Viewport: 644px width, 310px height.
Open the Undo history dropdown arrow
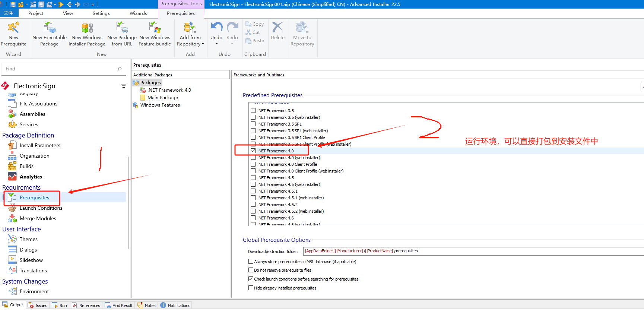[x=216, y=44]
